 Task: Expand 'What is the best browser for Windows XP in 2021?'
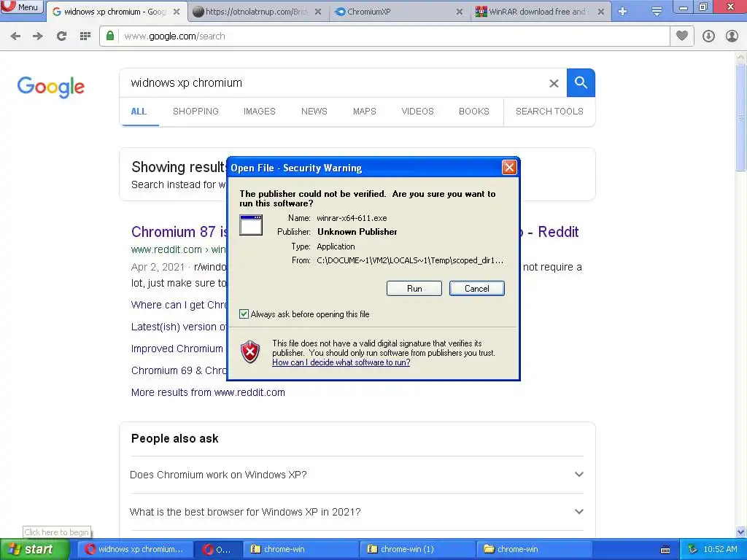tap(357, 512)
